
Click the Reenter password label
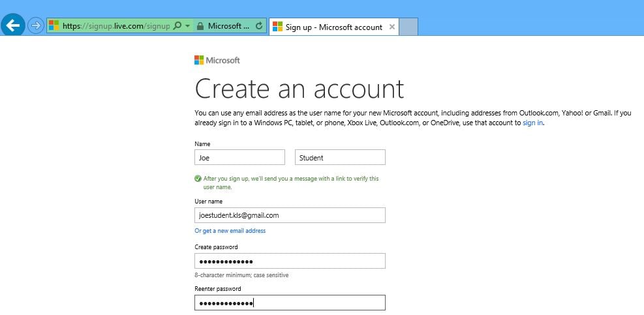(218, 289)
